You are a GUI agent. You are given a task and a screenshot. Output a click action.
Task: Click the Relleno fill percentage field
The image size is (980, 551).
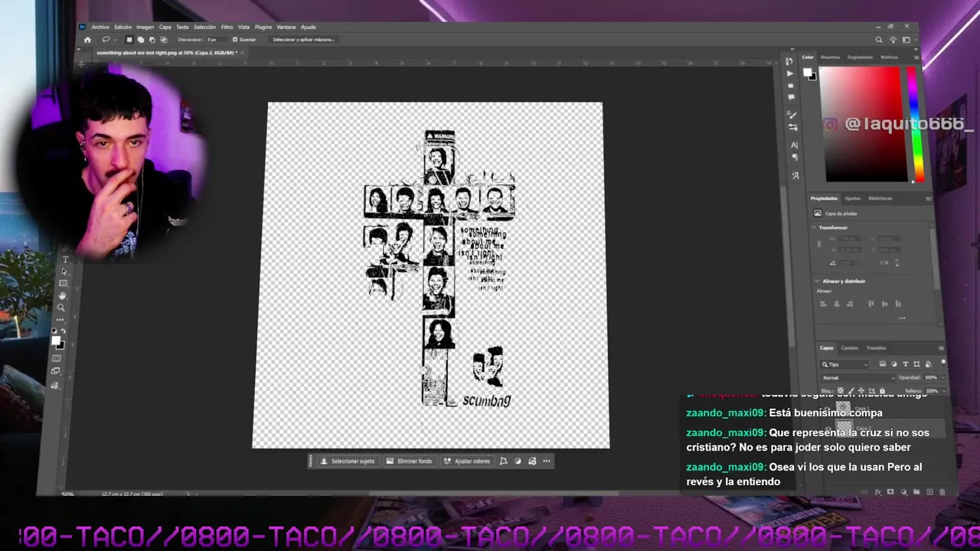pyautogui.click(x=931, y=391)
